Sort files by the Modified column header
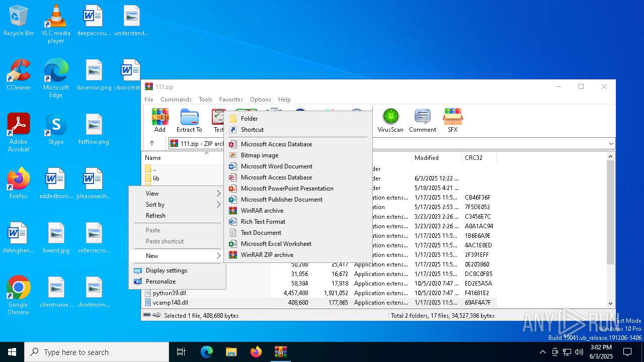This screenshot has height=362, width=644. click(x=436, y=158)
